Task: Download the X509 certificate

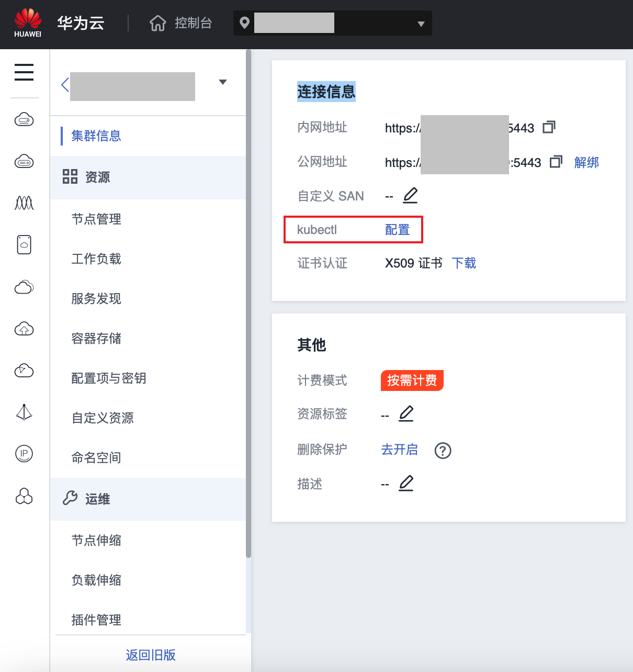Action: 464,263
